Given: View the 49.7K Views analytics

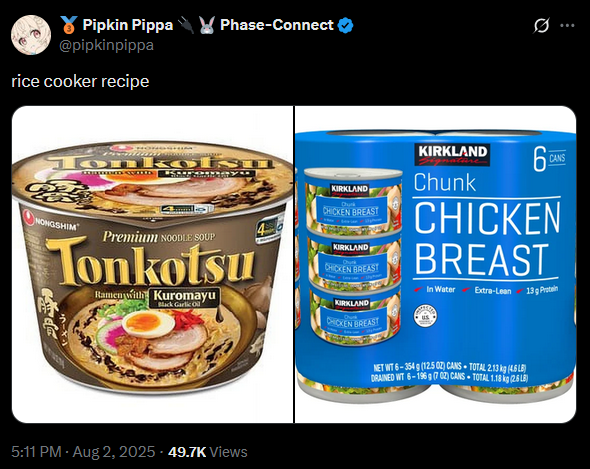Looking at the screenshot, I should coord(208,452).
